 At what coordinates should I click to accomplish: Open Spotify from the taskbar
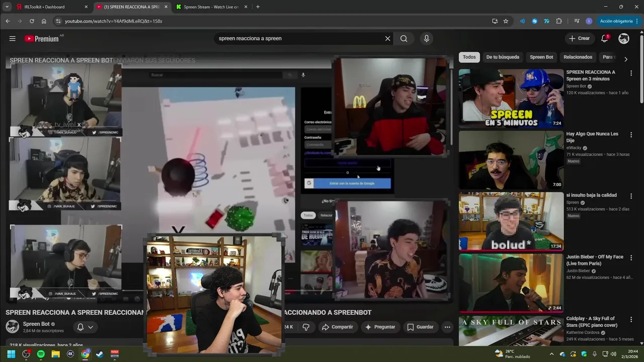tap(41, 354)
